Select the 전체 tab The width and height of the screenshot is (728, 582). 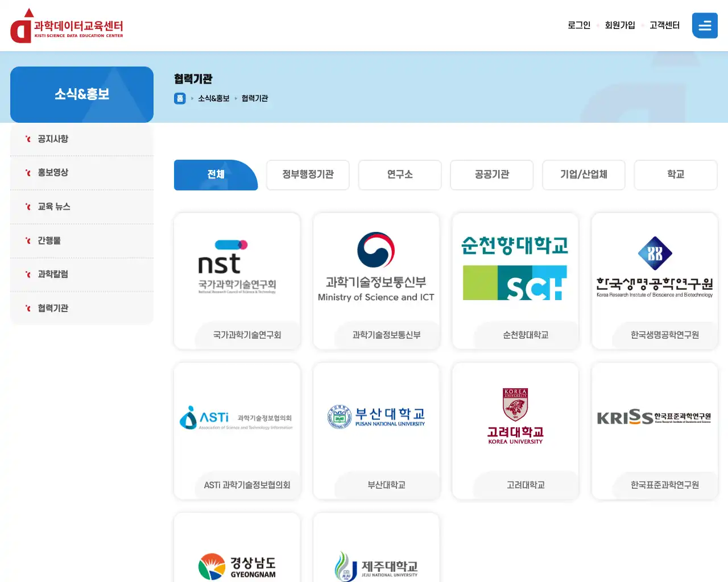point(216,174)
